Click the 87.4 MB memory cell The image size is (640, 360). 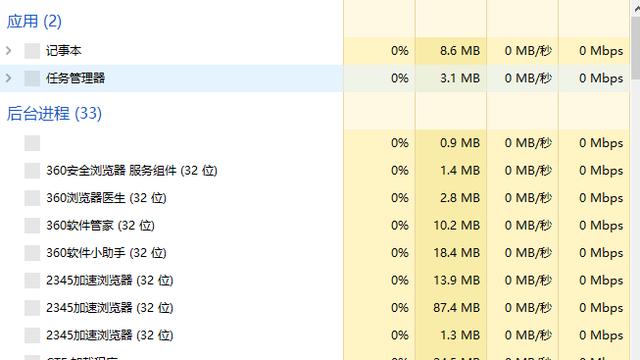coord(451,307)
